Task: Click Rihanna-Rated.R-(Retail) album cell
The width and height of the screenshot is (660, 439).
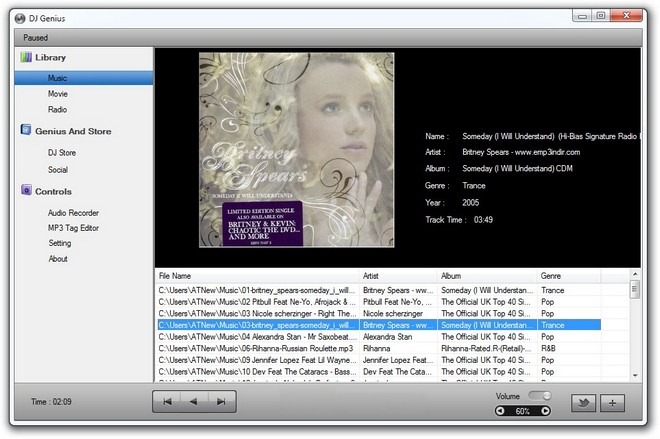Action: coord(486,349)
